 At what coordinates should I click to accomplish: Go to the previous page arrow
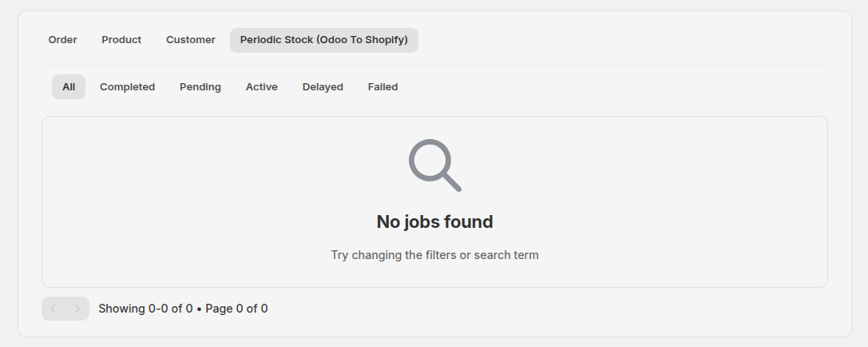tap(54, 309)
